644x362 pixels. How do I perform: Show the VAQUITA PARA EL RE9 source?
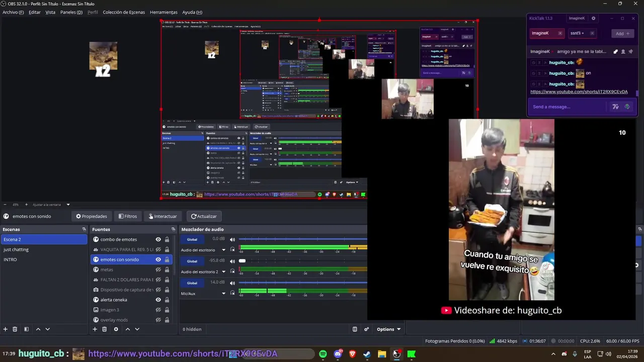click(158, 249)
